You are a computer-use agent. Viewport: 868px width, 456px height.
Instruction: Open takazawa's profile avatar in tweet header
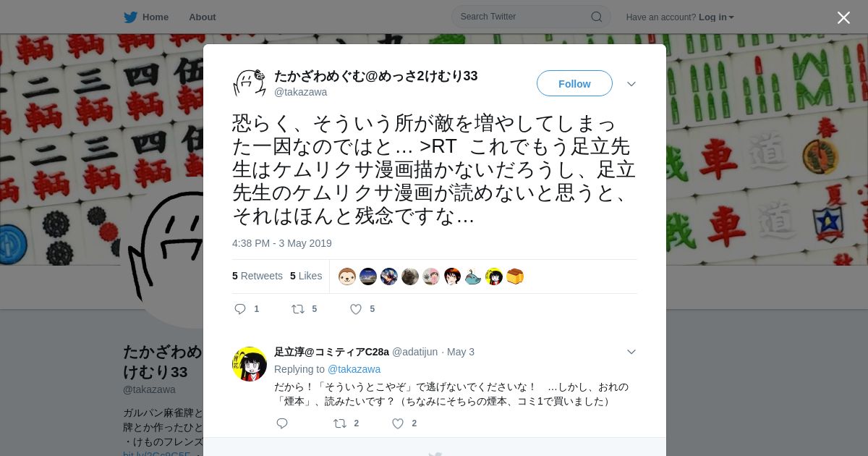[250, 83]
